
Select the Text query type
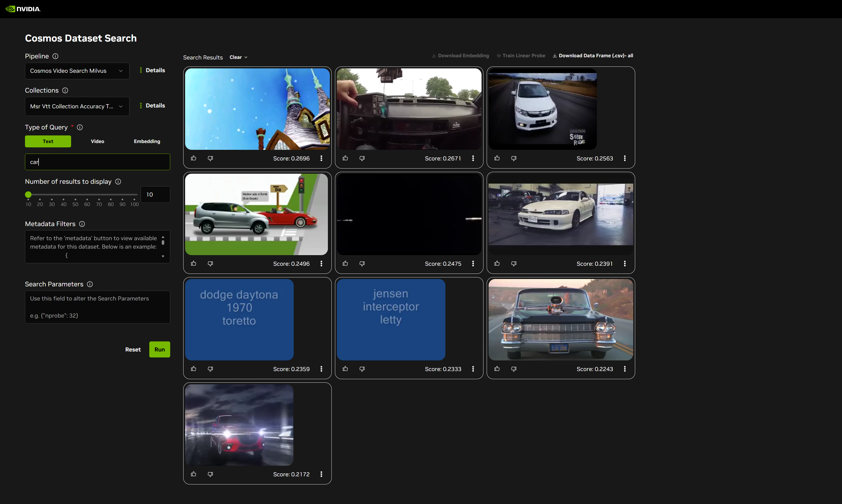coord(48,141)
